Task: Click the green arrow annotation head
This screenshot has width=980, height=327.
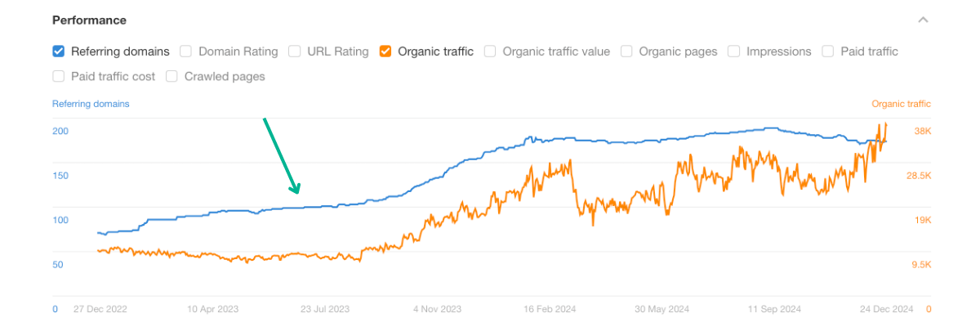Action: coord(297,190)
